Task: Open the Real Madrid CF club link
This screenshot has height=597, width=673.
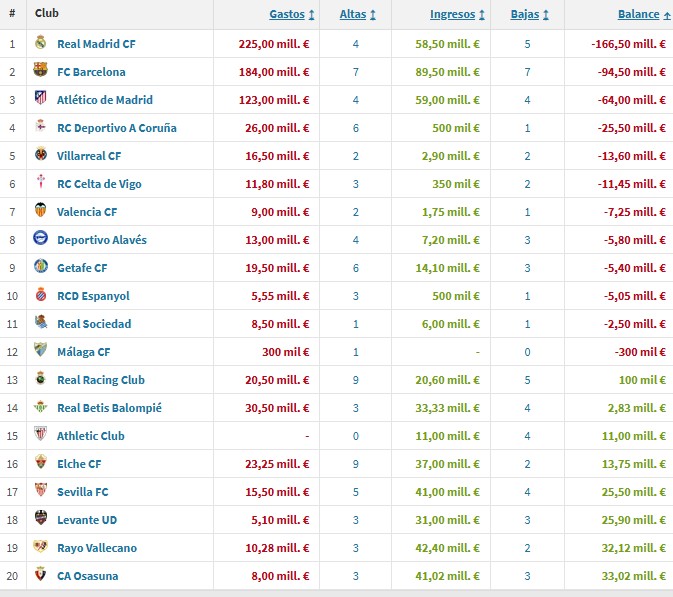Action: point(96,44)
